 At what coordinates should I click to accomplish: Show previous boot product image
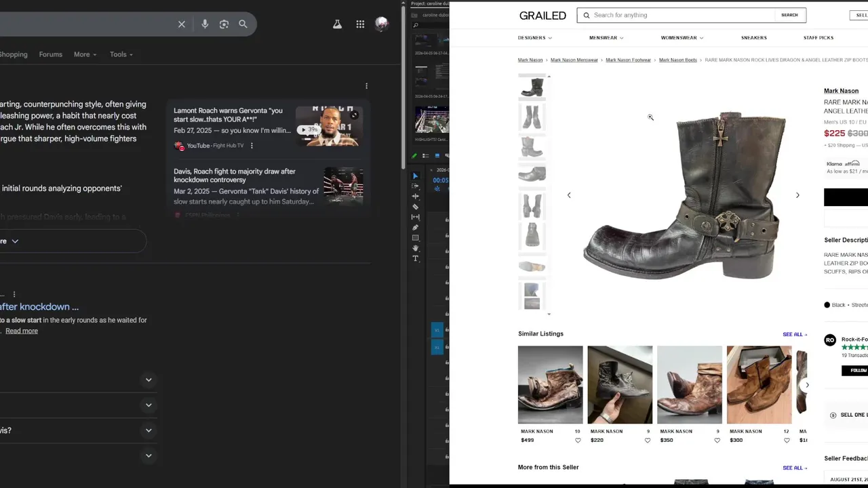pyautogui.click(x=569, y=195)
